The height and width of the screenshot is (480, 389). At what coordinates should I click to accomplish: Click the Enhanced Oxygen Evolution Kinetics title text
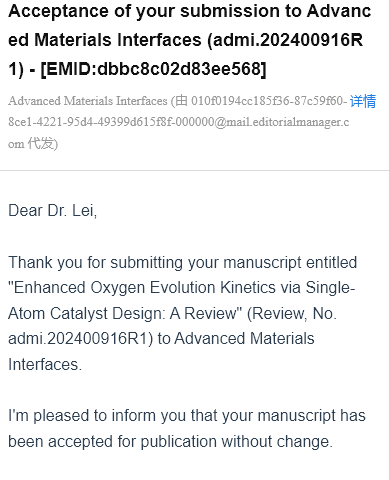182,287
